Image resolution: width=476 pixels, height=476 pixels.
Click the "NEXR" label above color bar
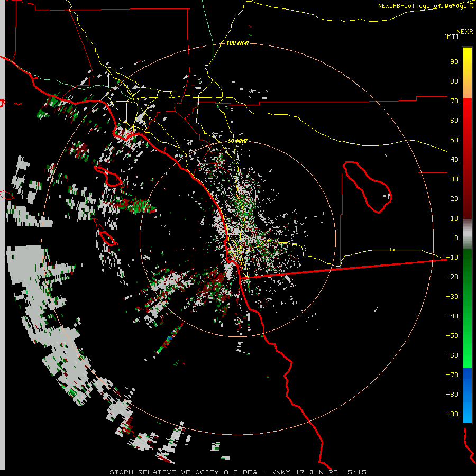(x=464, y=32)
